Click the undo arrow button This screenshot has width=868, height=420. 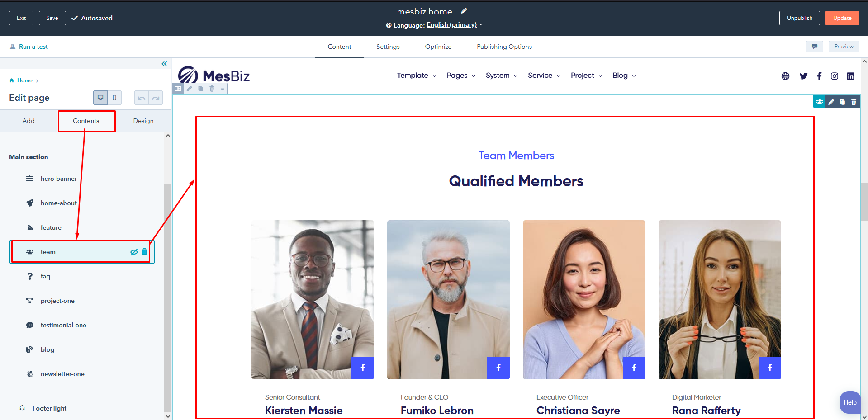point(142,98)
